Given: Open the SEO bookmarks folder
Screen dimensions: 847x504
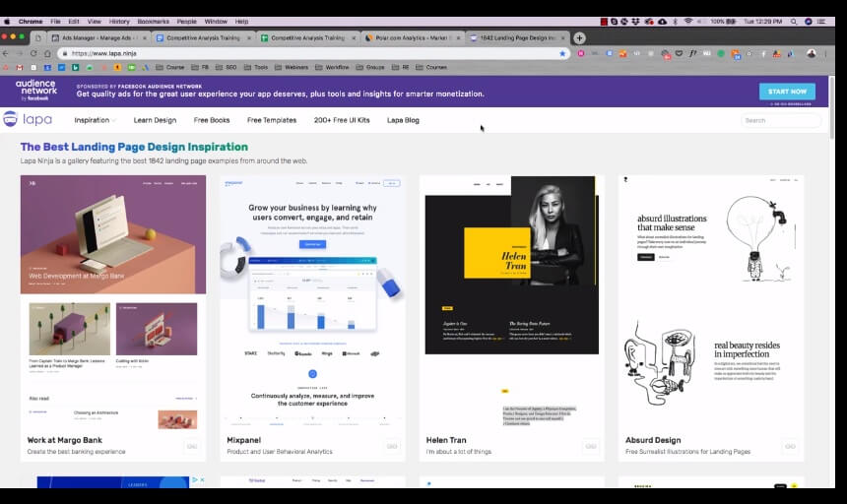Looking at the screenshot, I should [x=226, y=68].
